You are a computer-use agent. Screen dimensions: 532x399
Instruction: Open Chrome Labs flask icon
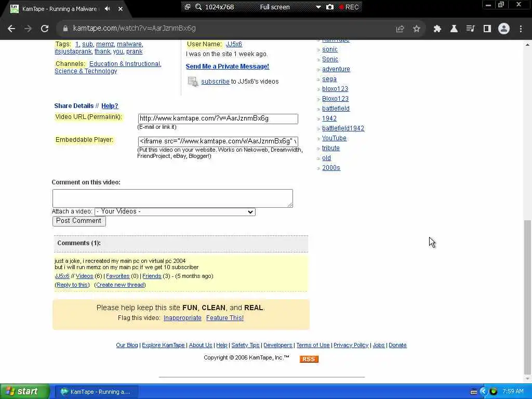click(454, 29)
